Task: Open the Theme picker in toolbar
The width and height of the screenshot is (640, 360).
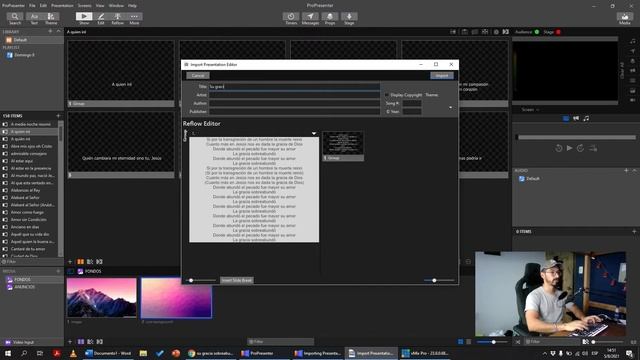Action: tap(51, 18)
